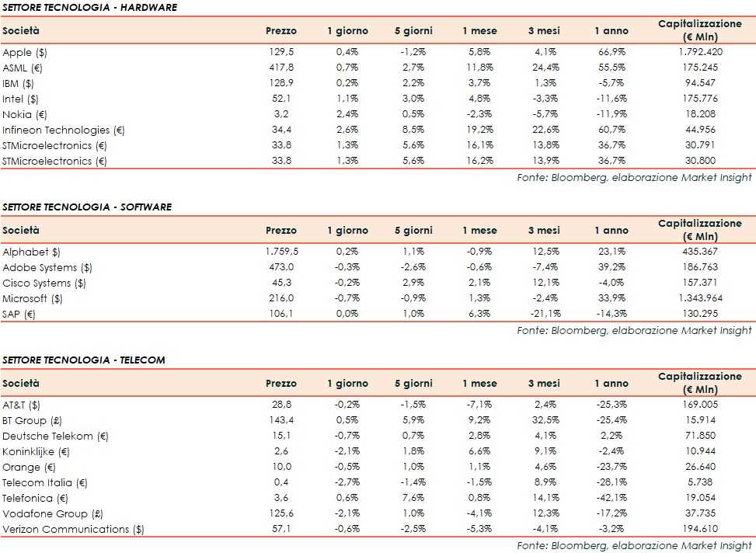The width and height of the screenshot is (756, 553).
Task: Click the Microsoft ($) company name
Action: tap(32, 298)
